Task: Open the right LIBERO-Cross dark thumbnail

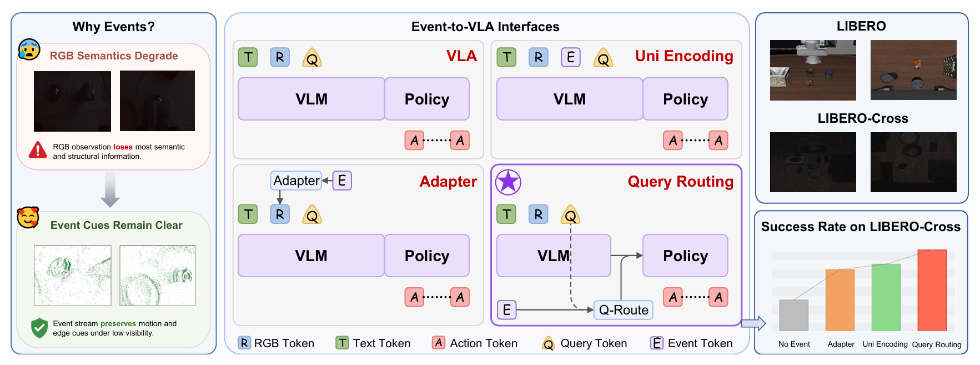Action: click(913, 162)
